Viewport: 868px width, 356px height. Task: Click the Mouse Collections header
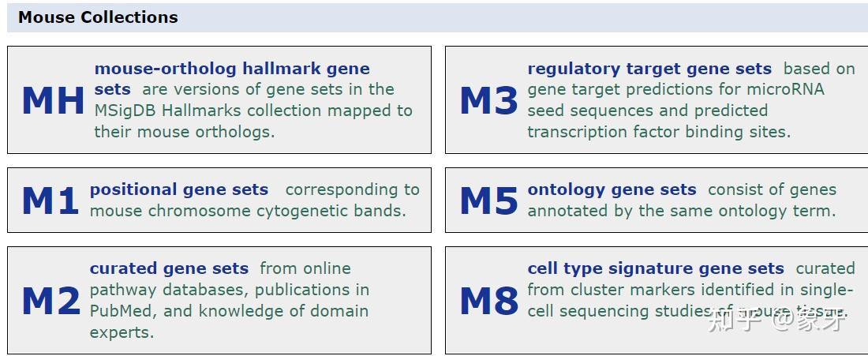98,17
